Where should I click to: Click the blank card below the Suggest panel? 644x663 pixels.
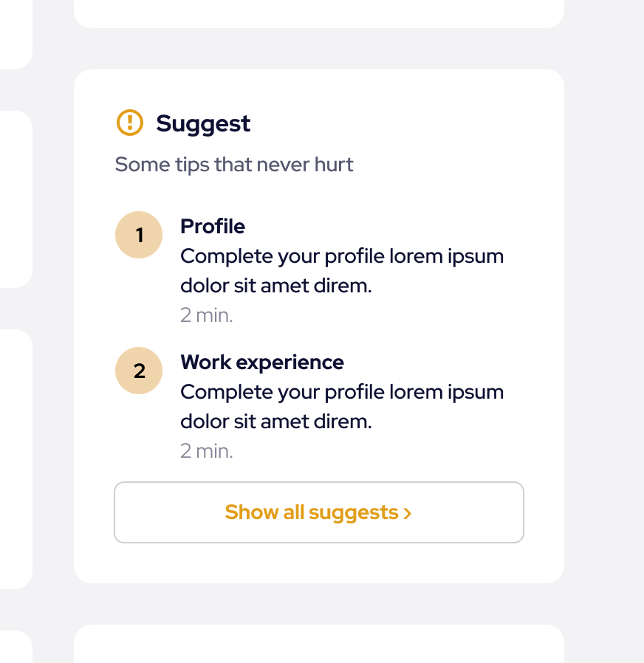[318, 645]
